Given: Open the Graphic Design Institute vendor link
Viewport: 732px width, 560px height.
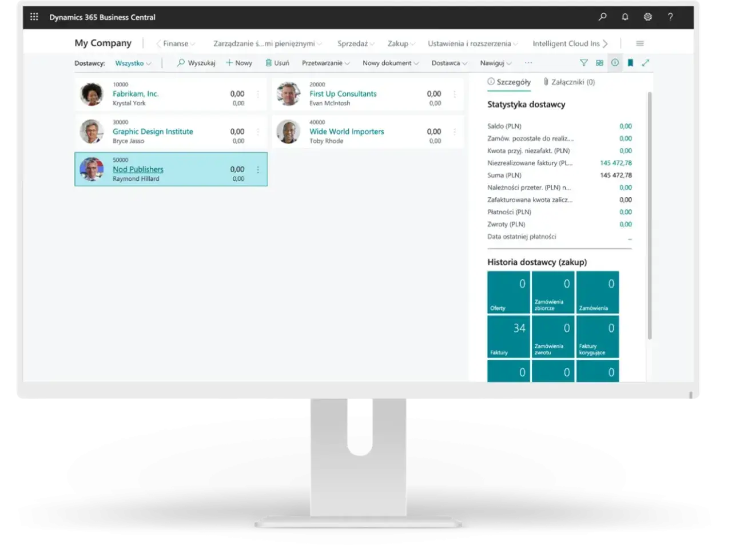Looking at the screenshot, I should point(153,132).
